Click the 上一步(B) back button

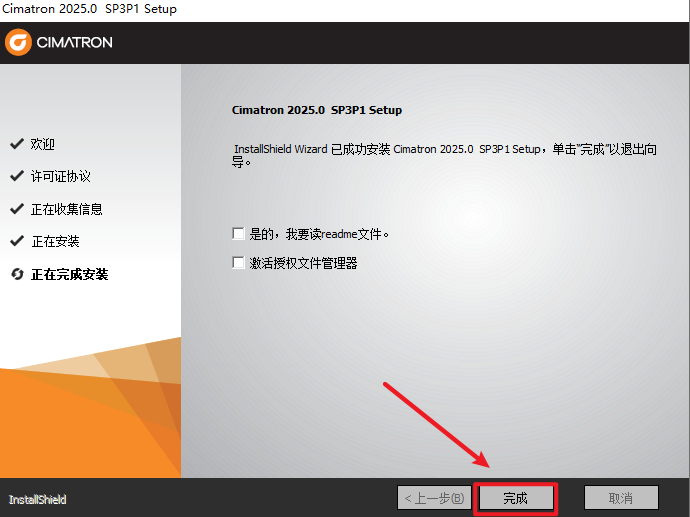[x=433, y=497]
